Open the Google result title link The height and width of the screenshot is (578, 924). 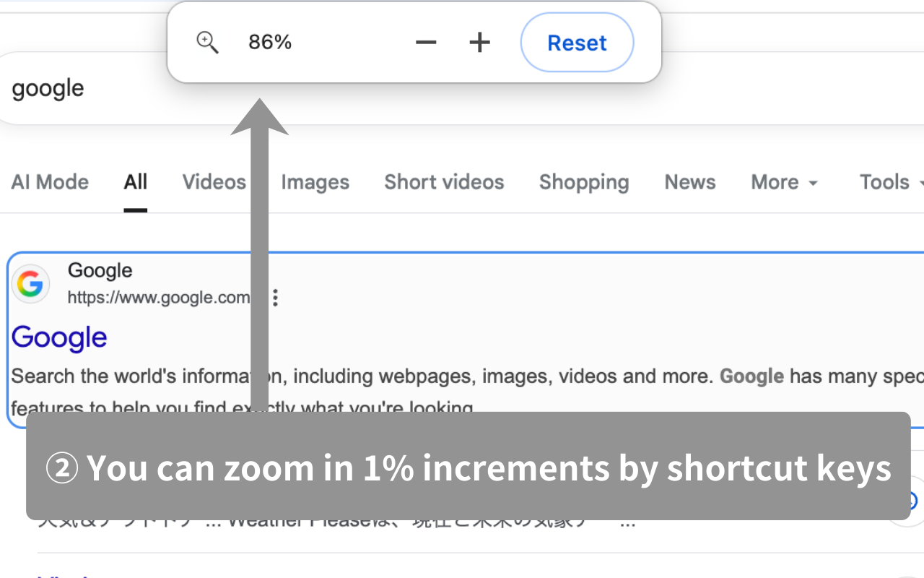coord(59,337)
